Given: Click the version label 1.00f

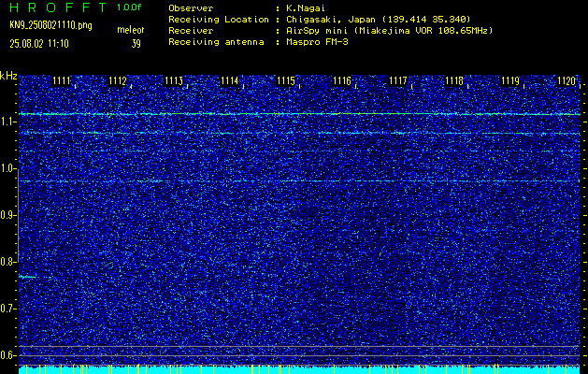Looking at the screenshot, I should tap(129, 7).
